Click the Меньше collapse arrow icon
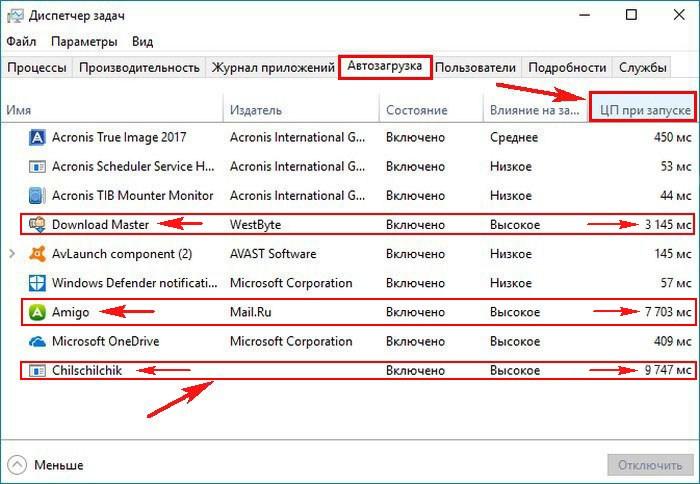This screenshot has height=484, width=700. tap(17, 465)
